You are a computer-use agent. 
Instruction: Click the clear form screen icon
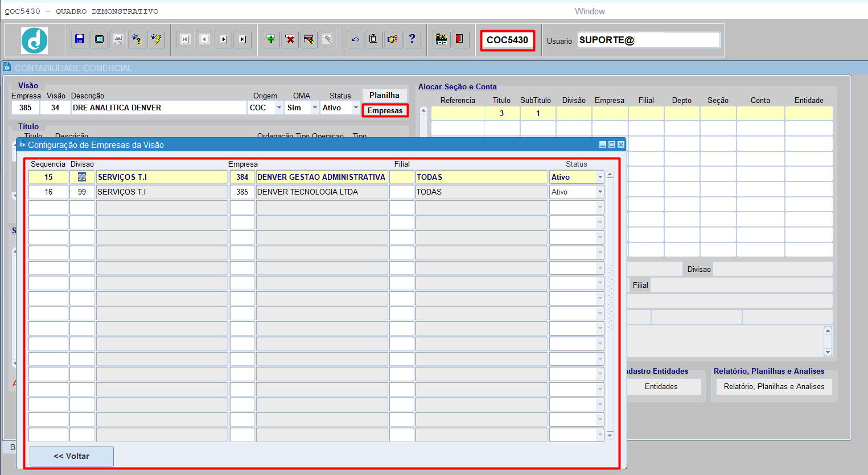(99, 39)
